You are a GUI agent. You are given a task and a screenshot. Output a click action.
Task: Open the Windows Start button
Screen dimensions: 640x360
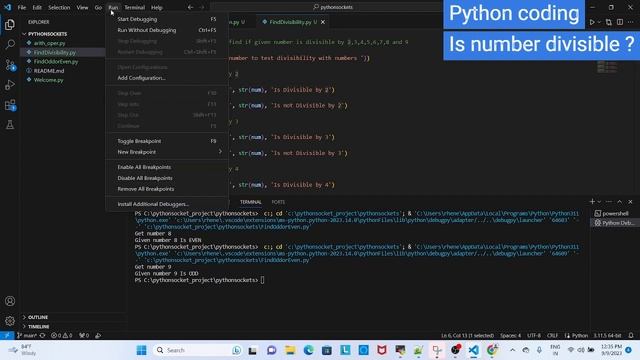click(x=141, y=350)
